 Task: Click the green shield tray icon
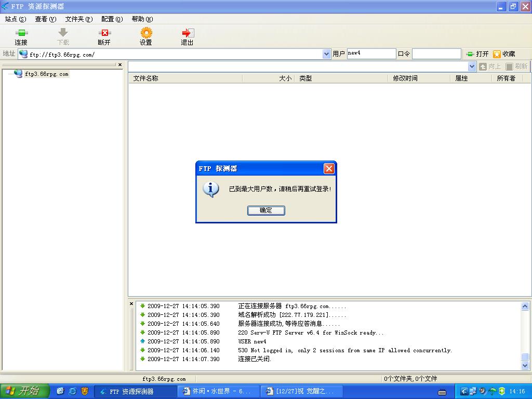coord(502,391)
